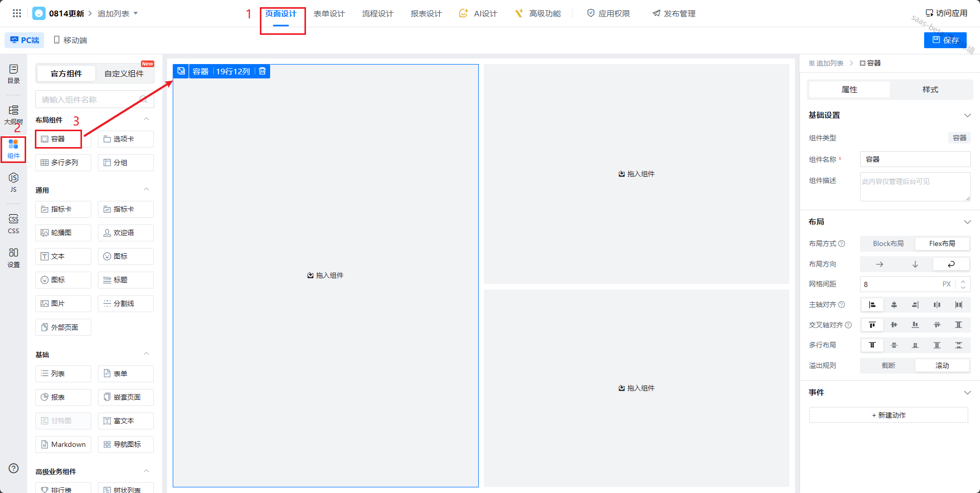Open the JS editor sidebar icon
Screen dimensions: 980x493
[x=13, y=182]
